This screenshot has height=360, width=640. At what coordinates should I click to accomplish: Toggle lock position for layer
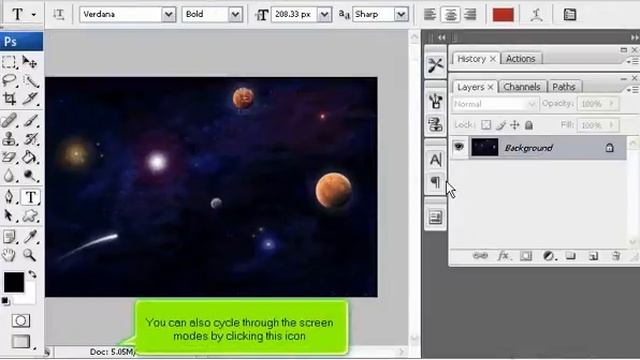(x=515, y=125)
